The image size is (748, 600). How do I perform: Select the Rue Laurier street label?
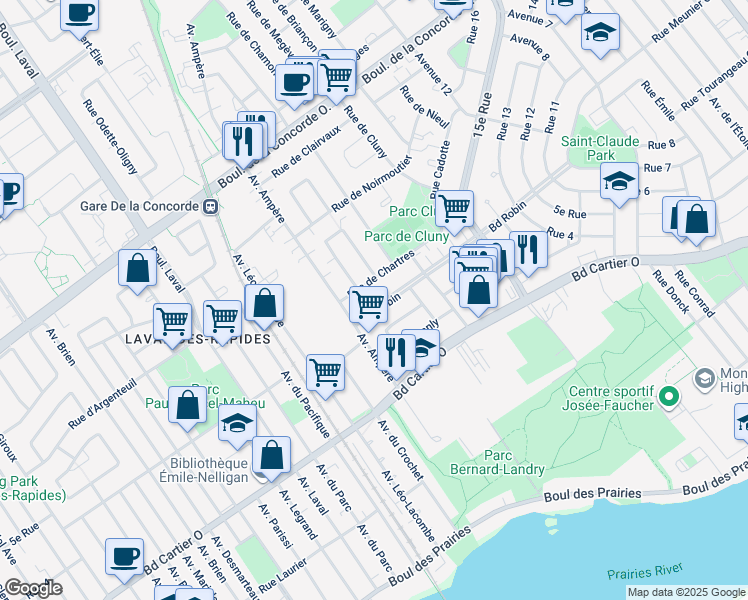coord(283,576)
